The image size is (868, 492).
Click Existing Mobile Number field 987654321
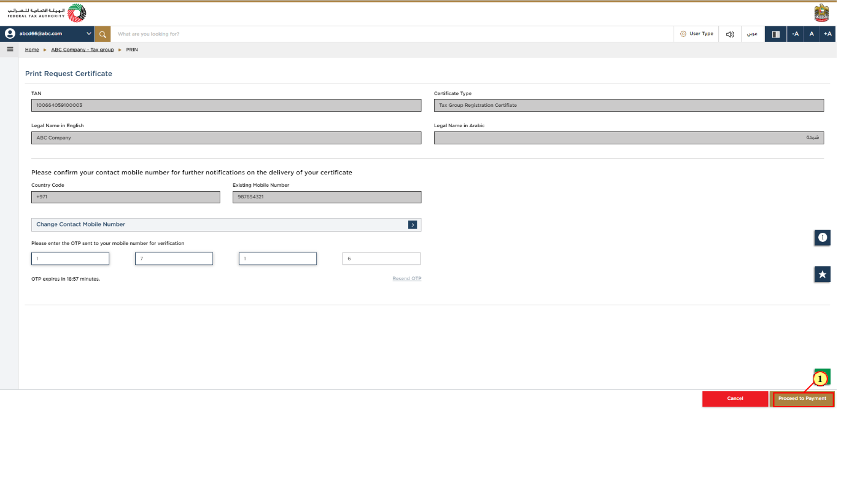coord(327,197)
